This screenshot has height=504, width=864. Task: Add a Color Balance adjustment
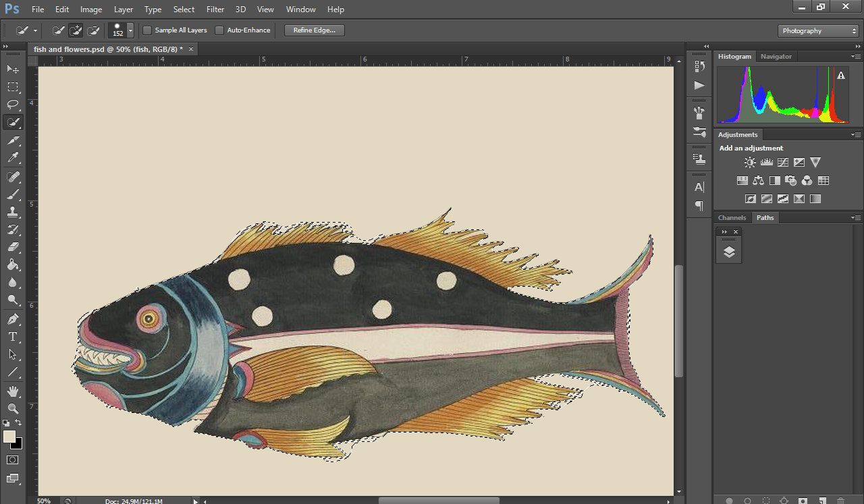tap(758, 181)
